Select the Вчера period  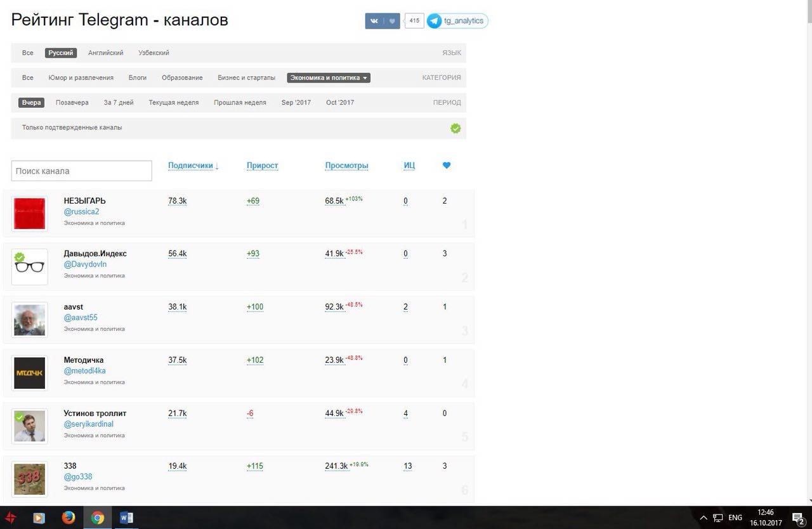tap(31, 102)
